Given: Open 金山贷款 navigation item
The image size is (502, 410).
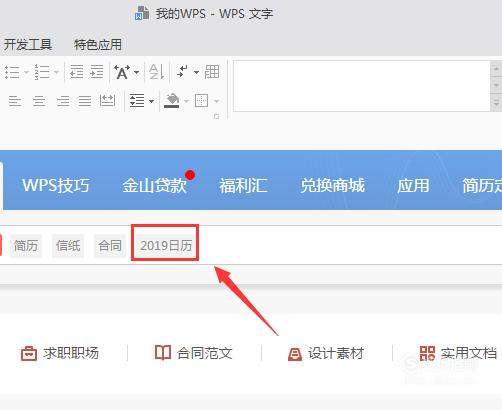Looking at the screenshot, I should [154, 185].
